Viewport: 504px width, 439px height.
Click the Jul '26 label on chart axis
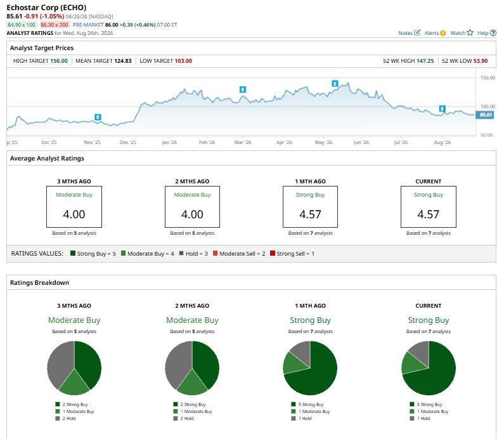(401, 142)
